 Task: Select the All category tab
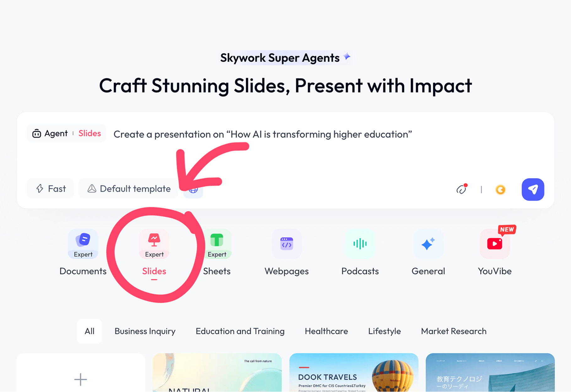pyautogui.click(x=89, y=331)
